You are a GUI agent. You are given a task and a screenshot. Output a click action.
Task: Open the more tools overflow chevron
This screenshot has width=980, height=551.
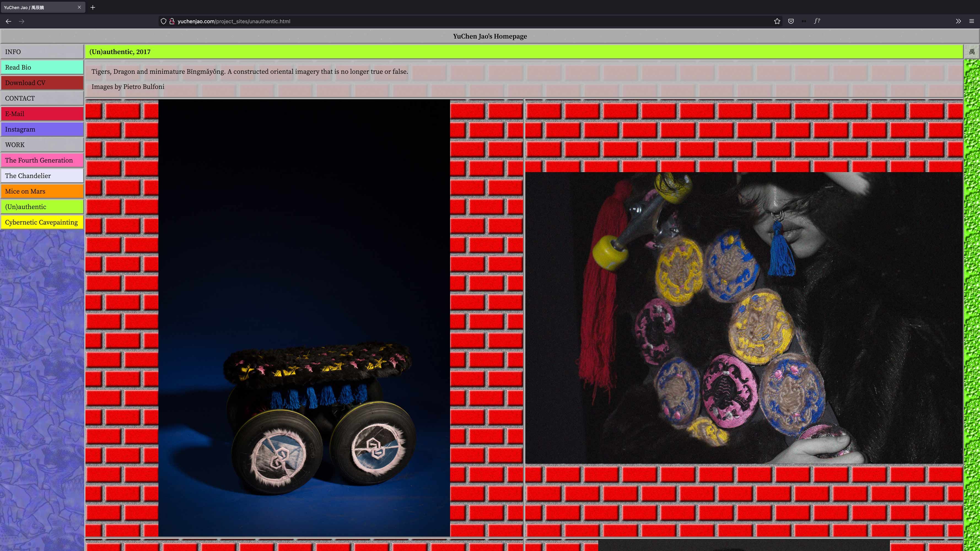tap(958, 21)
